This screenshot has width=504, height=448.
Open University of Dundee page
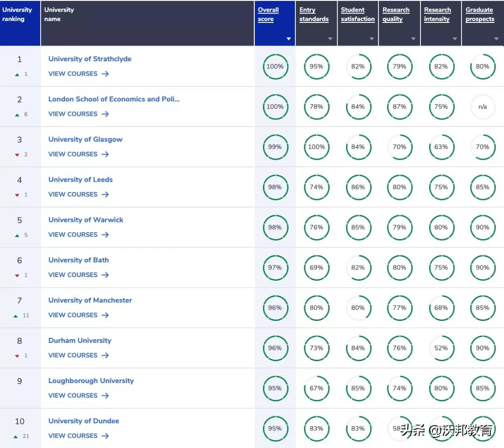tap(84, 421)
